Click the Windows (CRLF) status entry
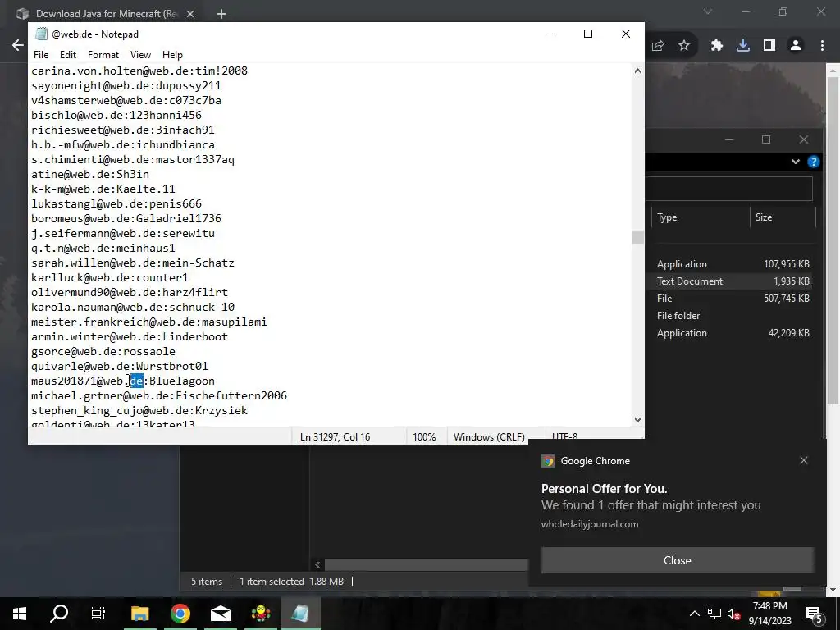This screenshot has width=840, height=630. pyautogui.click(x=489, y=436)
